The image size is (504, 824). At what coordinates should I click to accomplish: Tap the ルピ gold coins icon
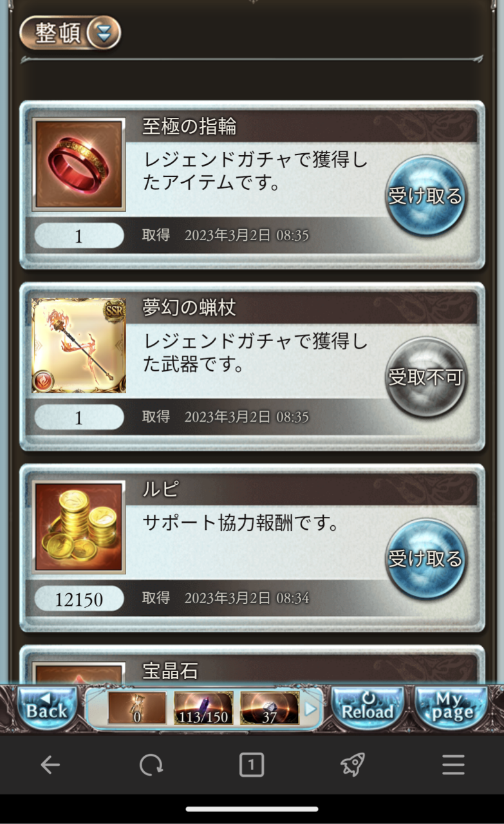point(79,527)
